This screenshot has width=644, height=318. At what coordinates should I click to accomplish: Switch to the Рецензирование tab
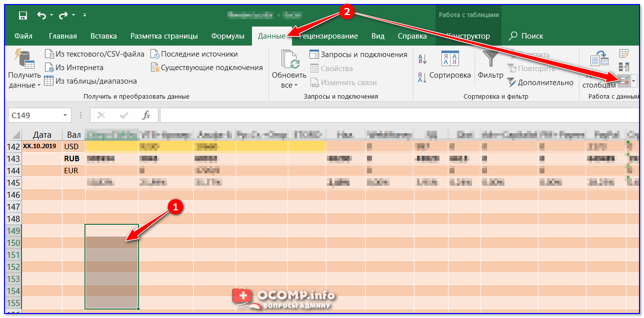click(328, 36)
